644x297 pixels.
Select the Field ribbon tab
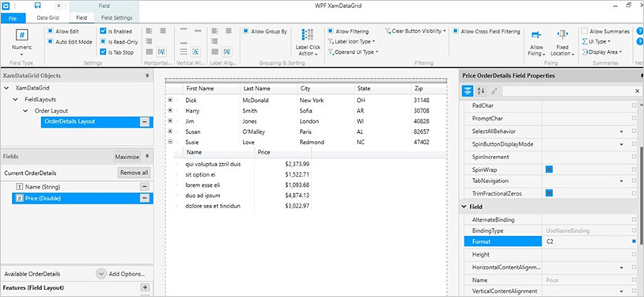pos(81,17)
